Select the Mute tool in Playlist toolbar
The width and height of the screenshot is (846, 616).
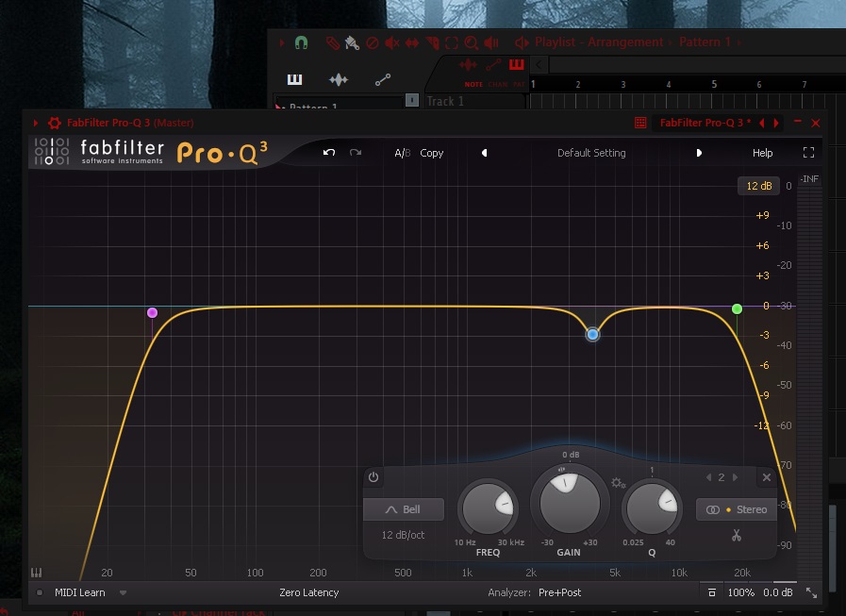pos(391,42)
